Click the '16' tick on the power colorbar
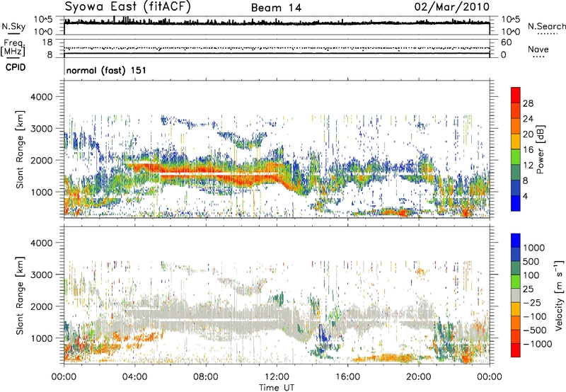Viewport: 566px width, 392px height. point(528,150)
